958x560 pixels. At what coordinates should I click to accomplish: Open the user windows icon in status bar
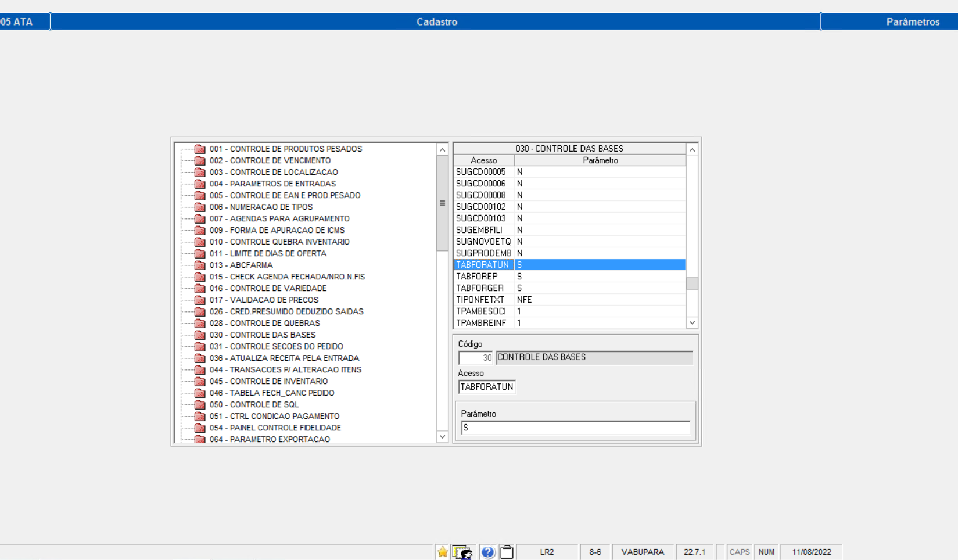click(462, 552)
